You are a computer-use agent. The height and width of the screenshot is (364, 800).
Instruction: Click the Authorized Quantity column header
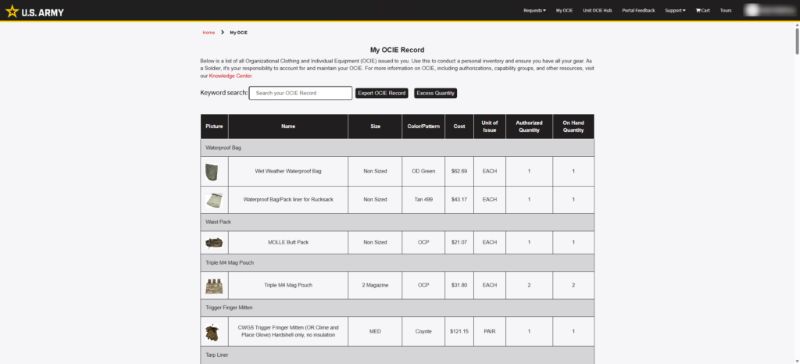point(529,127)
